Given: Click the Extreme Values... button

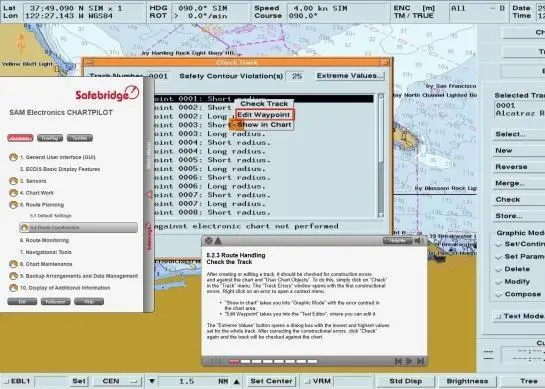Looking at the screenshot, I should (x=350, y=76).
